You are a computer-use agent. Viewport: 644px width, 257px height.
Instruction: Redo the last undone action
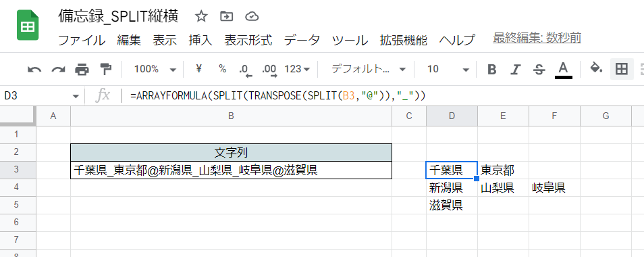coord(58,69)
